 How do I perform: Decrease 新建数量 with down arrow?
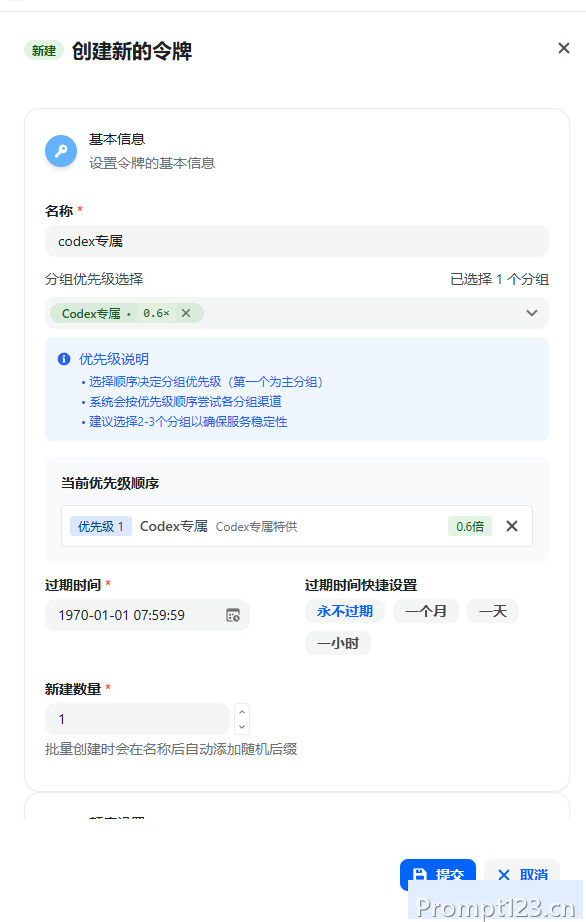pos(242,727)
